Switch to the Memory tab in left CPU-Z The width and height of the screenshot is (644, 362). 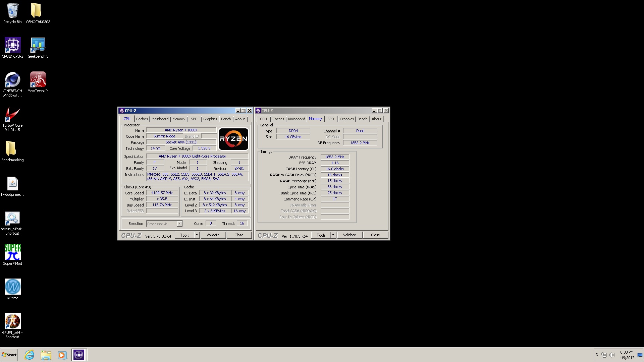(x=179, y=119)
